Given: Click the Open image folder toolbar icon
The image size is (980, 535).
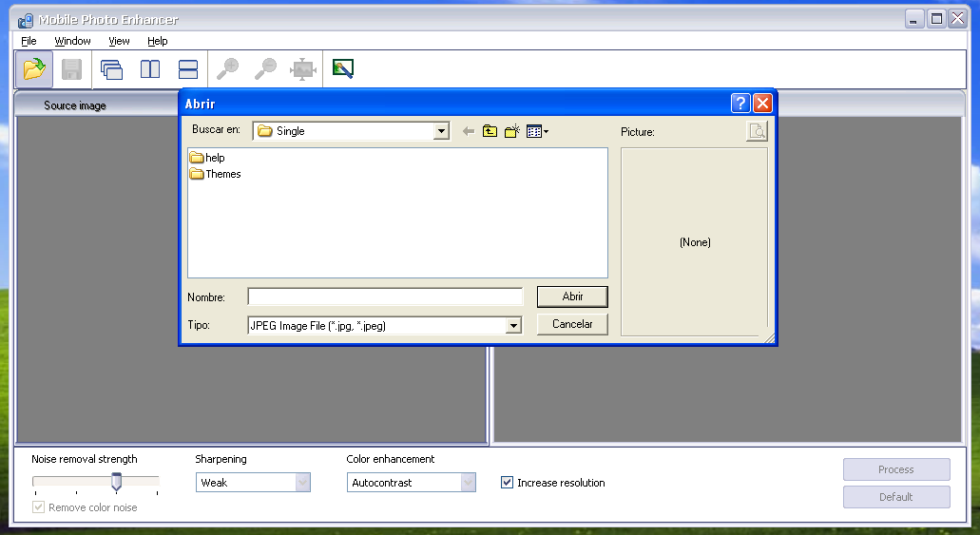Looking at the screenshot, I should click(x=34, y=68).
